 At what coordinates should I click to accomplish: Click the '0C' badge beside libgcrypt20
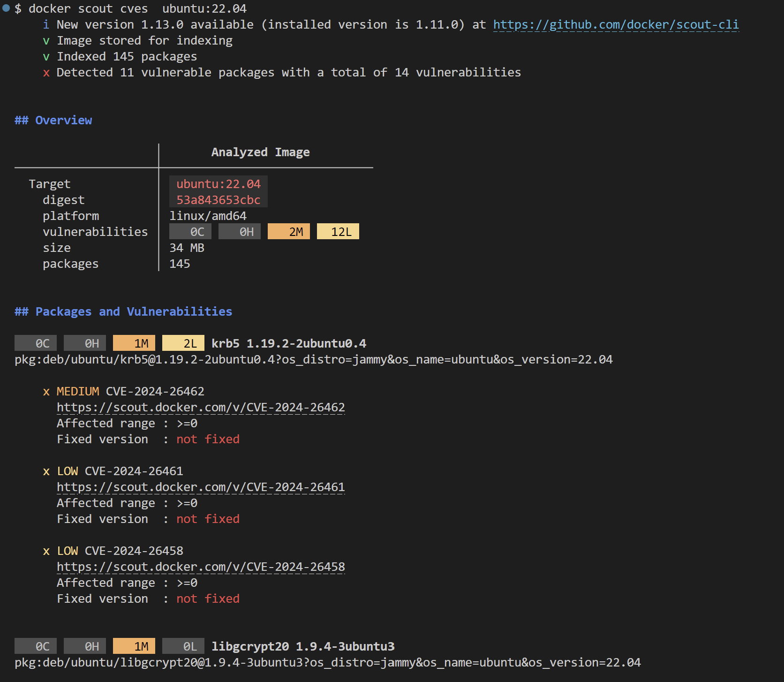[36, 646]
